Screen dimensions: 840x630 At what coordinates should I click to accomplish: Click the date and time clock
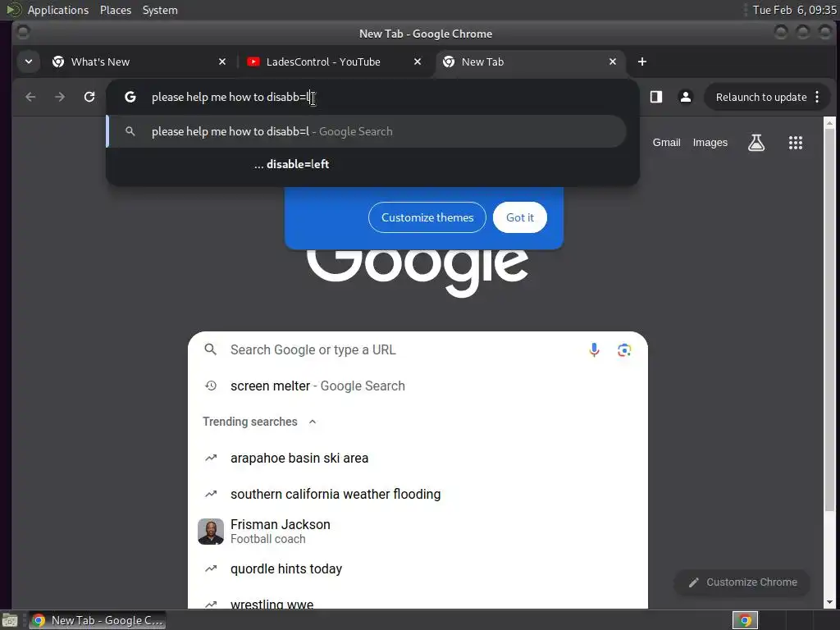coord(794,10)
